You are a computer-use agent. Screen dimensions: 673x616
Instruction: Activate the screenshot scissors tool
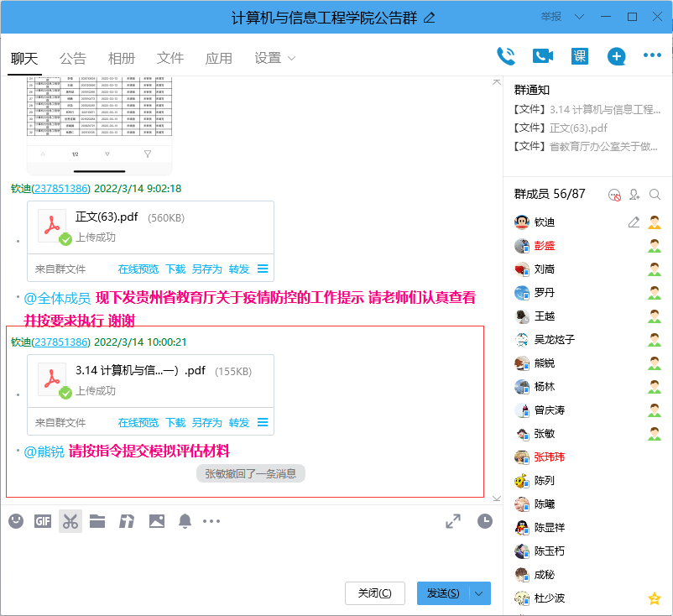pyautogui.click(x=70, y=520)
